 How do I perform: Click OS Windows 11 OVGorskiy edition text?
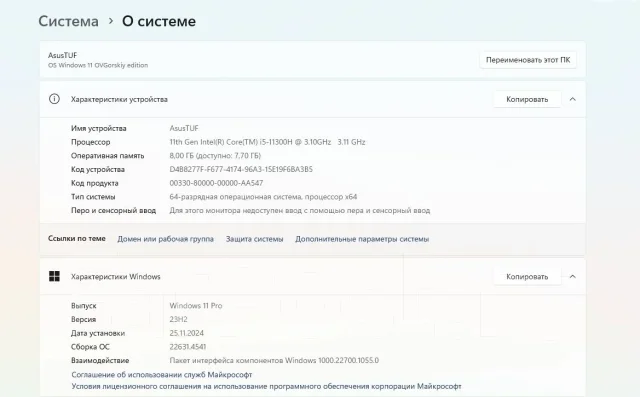coord(98,65)
